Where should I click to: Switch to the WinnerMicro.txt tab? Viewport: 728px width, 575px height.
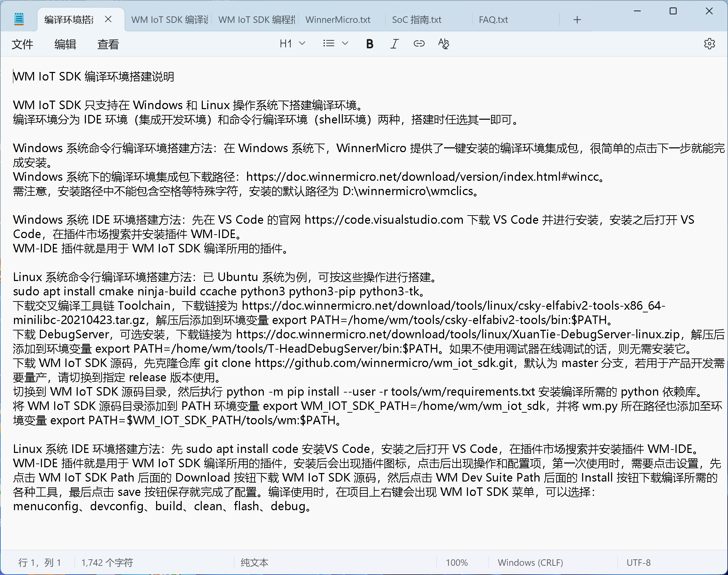(x=338, y=20)
